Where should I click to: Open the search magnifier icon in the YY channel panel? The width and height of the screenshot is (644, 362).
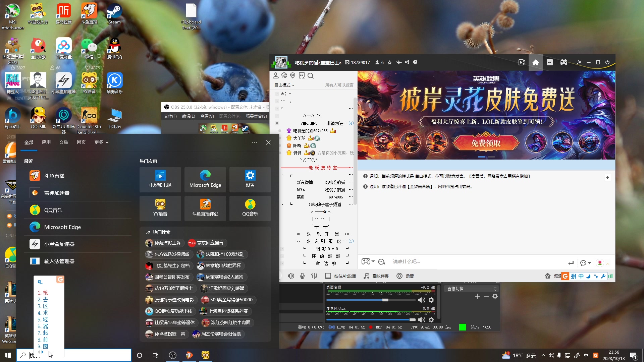point(311,76)
